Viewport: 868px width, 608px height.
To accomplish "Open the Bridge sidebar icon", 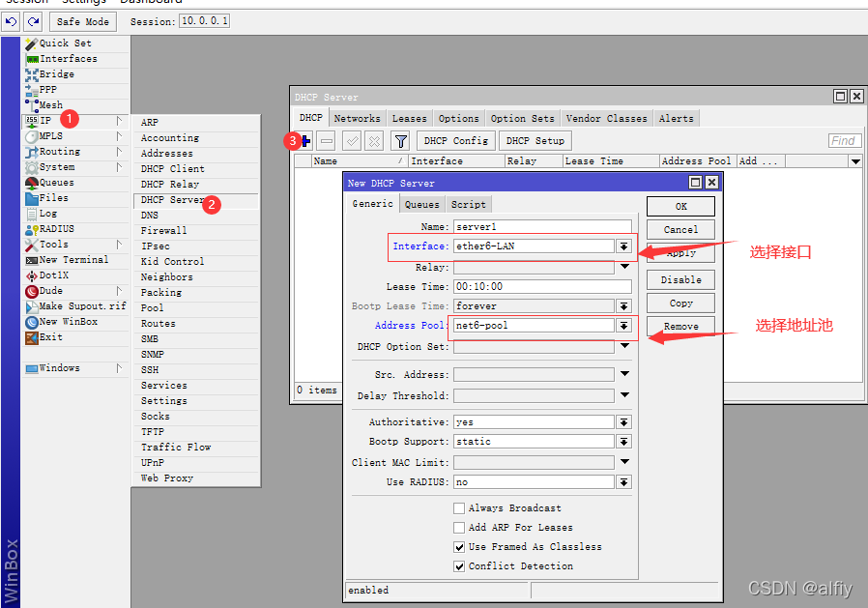I will tap(32, 74).
